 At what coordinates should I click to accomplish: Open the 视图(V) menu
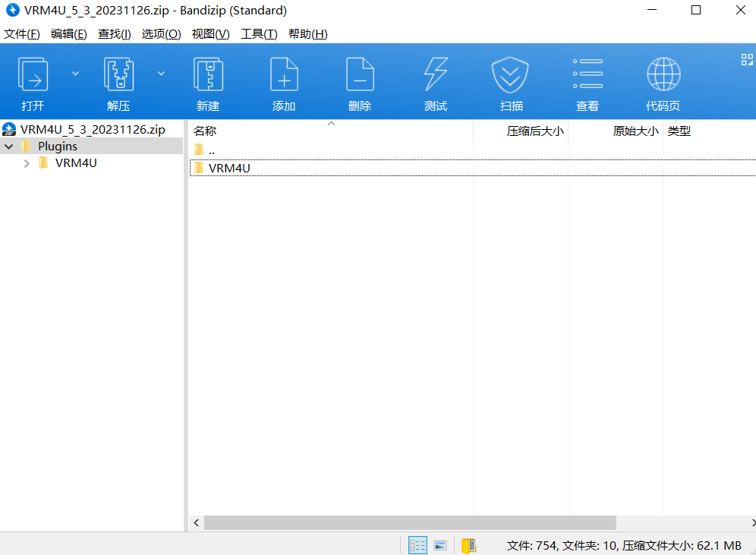pyautogui.click(x=211, y=33)
